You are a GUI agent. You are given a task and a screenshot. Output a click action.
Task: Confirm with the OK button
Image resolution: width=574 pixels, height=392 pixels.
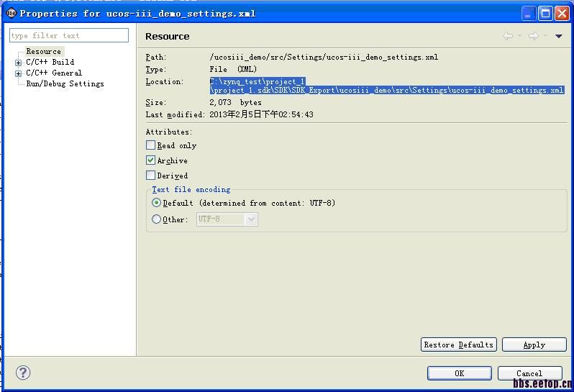pyautogui.click(x=460, y=373)
